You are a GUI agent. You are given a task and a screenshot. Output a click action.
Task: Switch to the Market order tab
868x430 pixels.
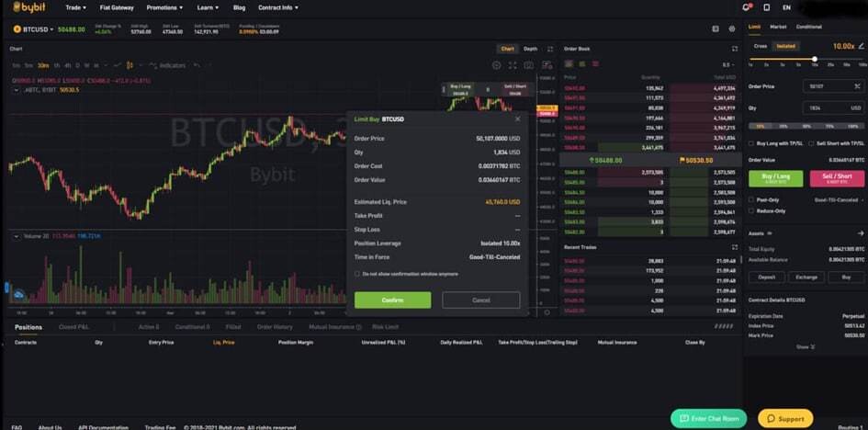pyautogui.click(x=778, y=27)
